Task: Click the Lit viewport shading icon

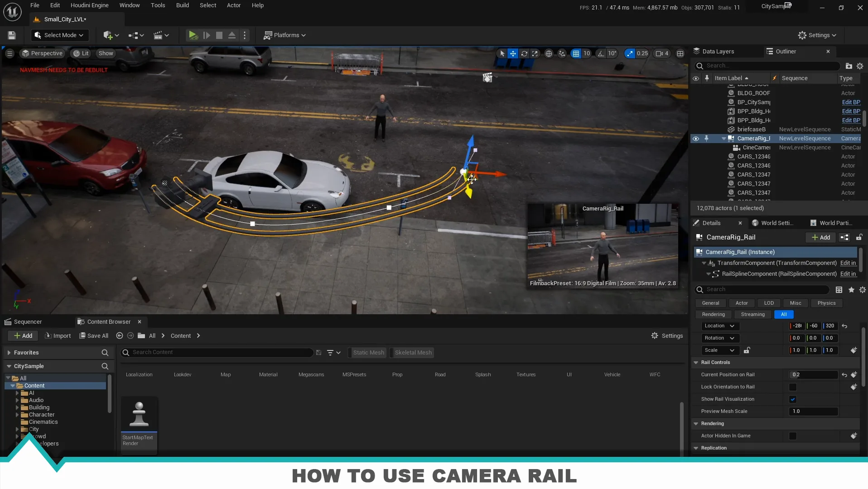Action: pos(81,53)
